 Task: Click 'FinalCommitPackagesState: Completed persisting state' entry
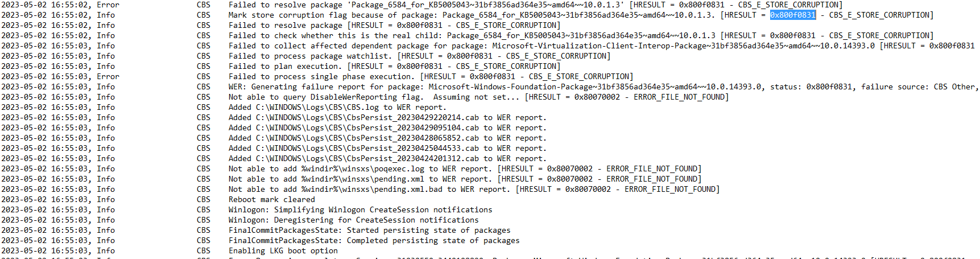tap(374, 240)
